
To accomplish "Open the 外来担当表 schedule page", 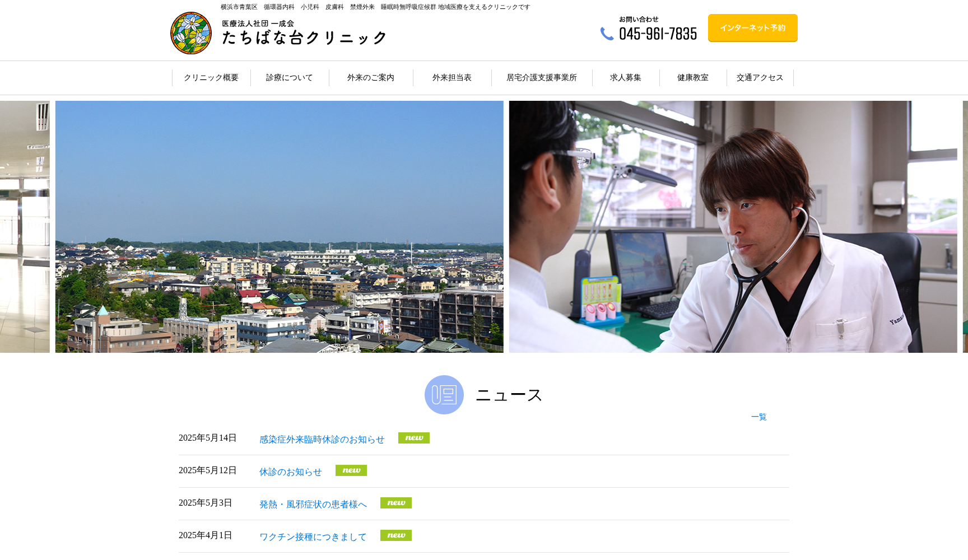I will [x=452, y=78].
